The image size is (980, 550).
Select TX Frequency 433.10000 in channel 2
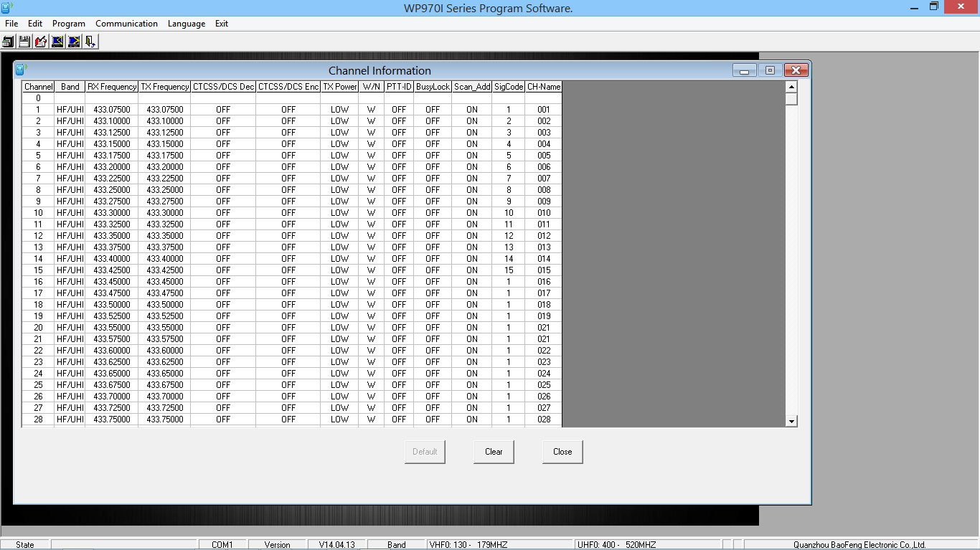click(x=164, y=121)
